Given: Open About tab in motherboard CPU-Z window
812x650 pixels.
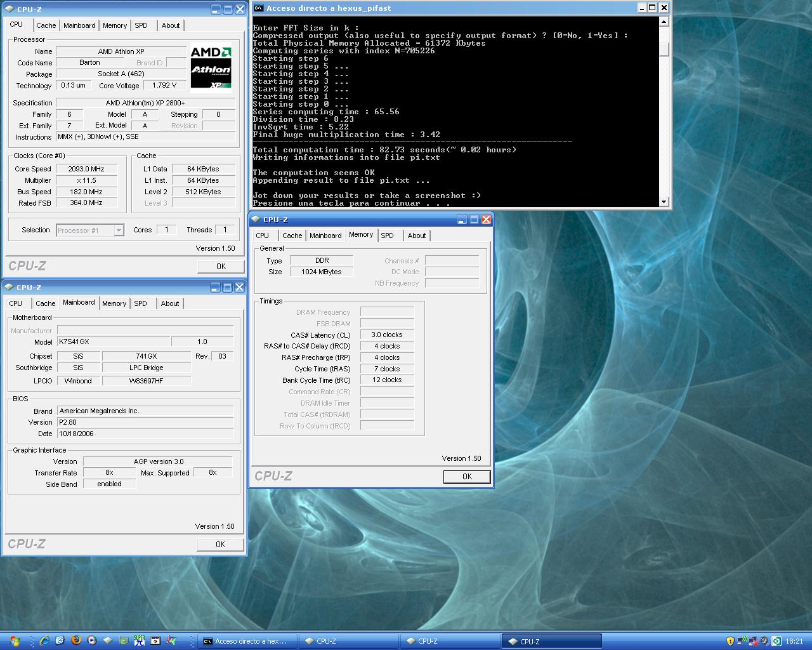Looking at the screenshot, I should click(169, 304).
